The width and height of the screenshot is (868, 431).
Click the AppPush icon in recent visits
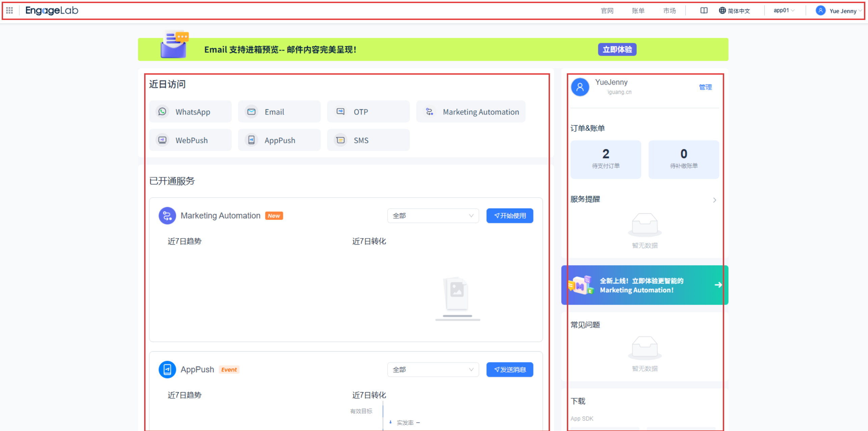[x=252, y=140]
